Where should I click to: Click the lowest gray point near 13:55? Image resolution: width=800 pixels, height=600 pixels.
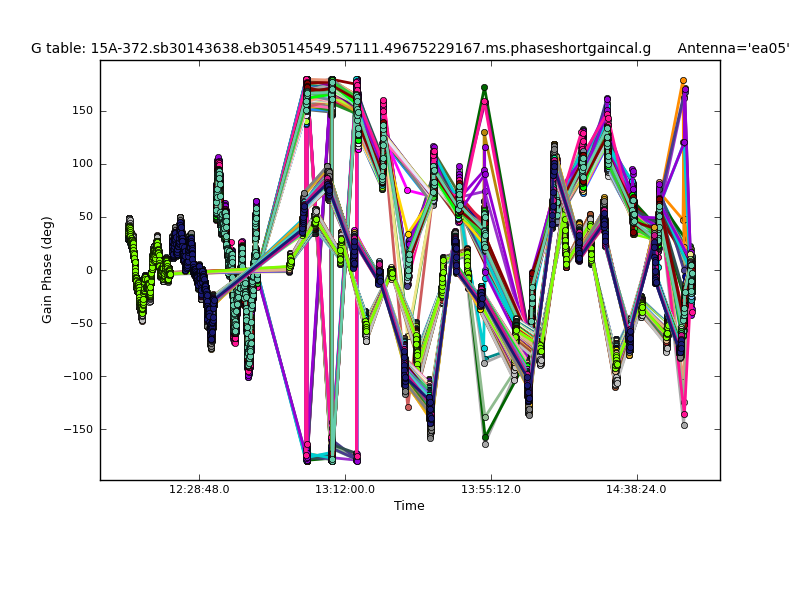pos(485,444)
